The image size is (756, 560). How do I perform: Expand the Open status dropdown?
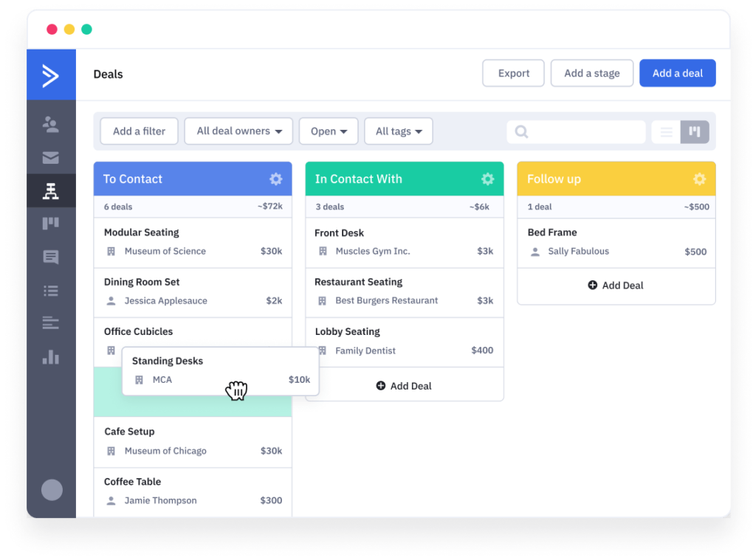(x=328, y=131)
